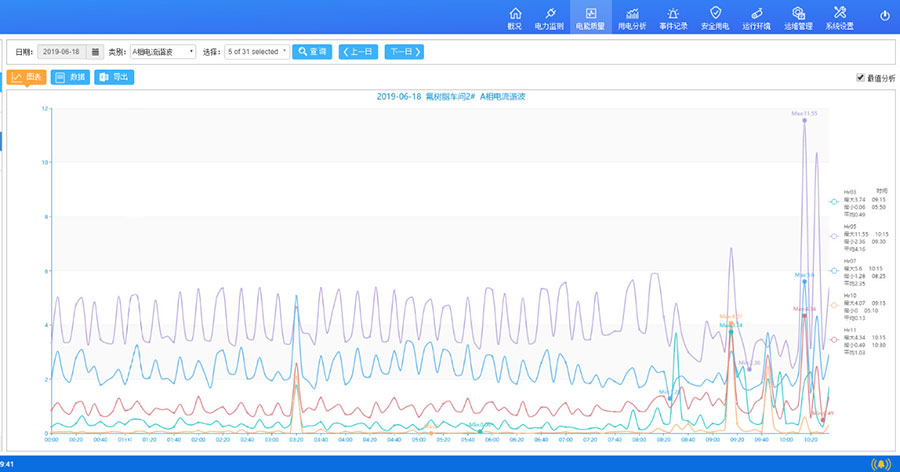
Task: Switch to the 数据 data tab
Action: (70, 77)
